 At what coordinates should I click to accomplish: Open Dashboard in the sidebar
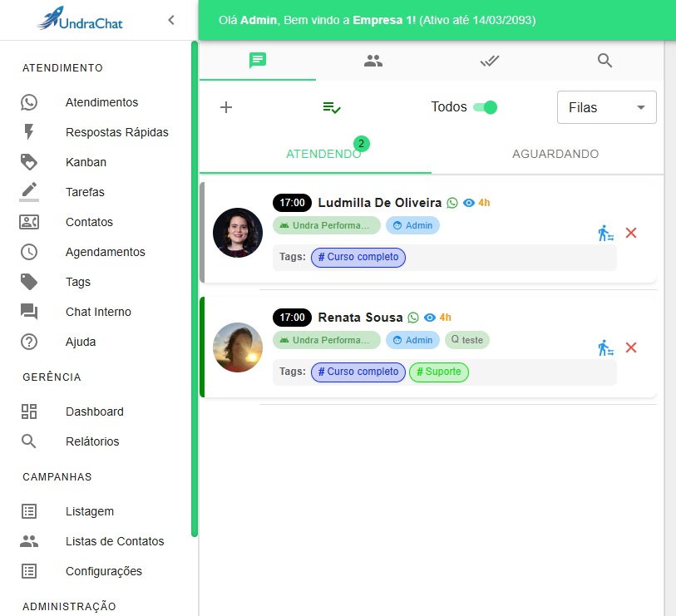94,411
